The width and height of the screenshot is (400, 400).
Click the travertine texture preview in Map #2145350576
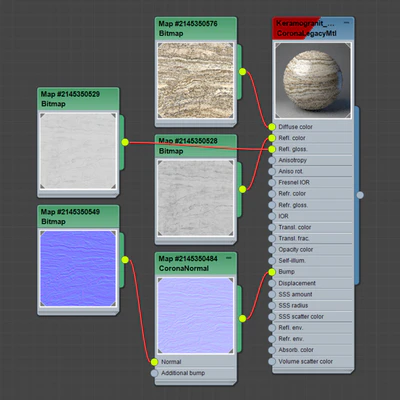[196, 80]
